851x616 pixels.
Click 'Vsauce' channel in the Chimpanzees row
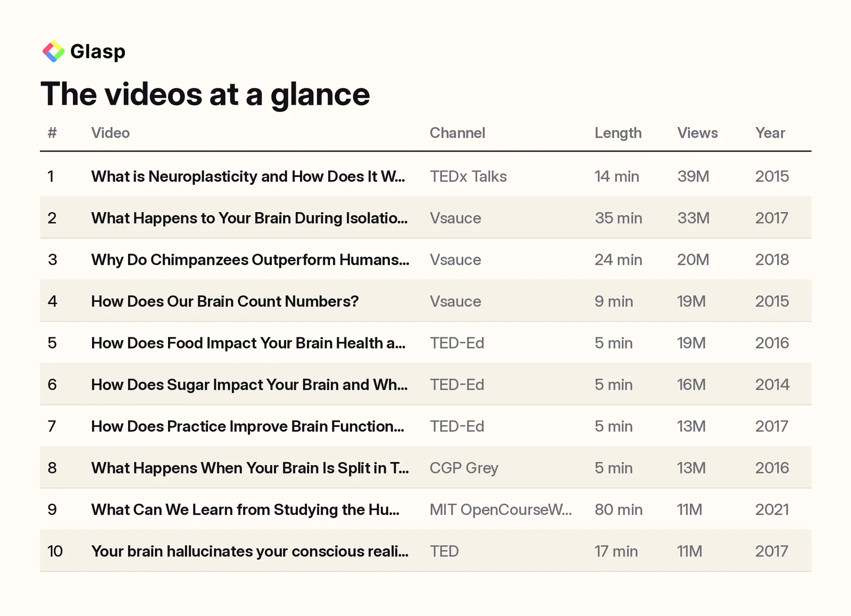455,260
